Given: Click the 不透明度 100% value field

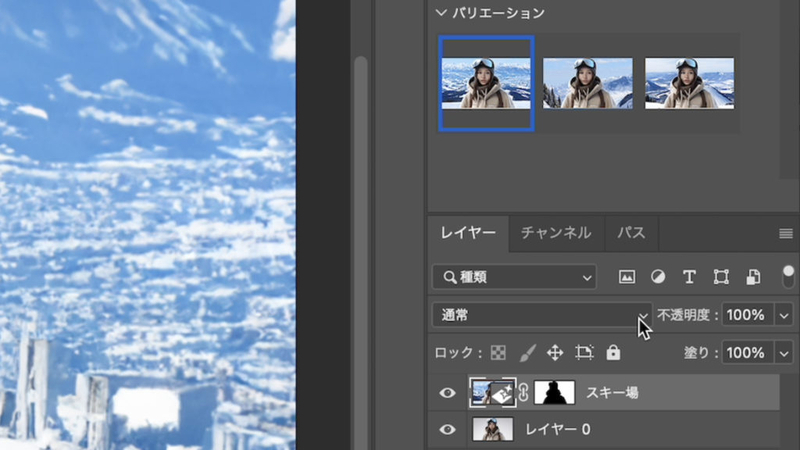Looking at the screenshot, I should tap(747, 315).
